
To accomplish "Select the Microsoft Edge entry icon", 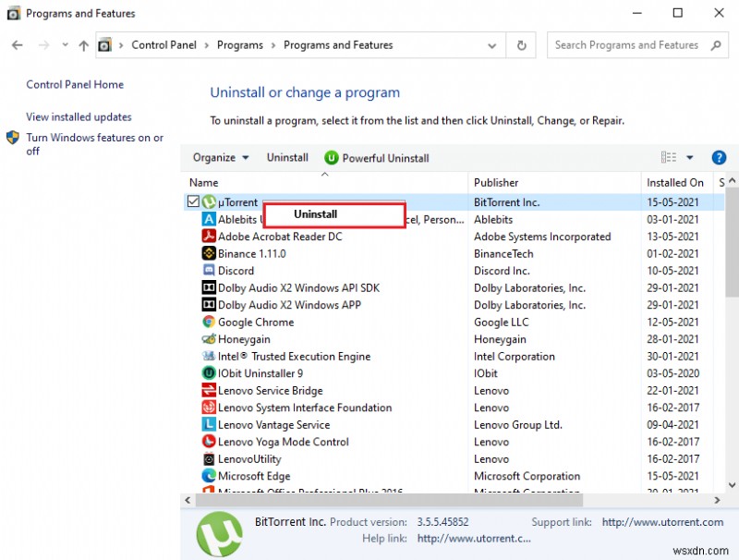I will 209,476.
